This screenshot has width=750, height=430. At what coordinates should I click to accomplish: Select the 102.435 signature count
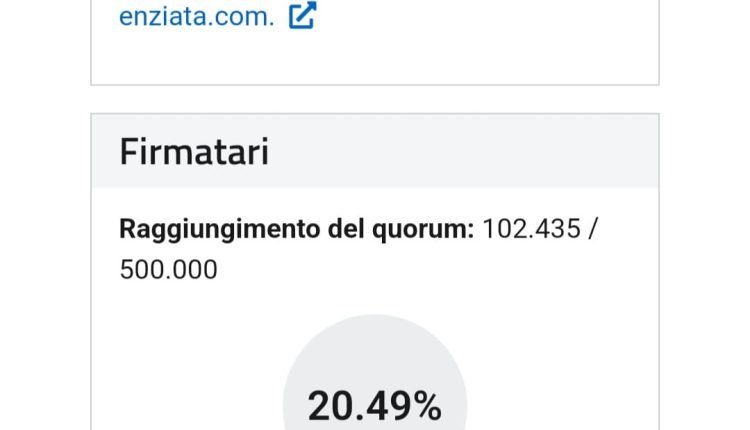tap(530, 228)
